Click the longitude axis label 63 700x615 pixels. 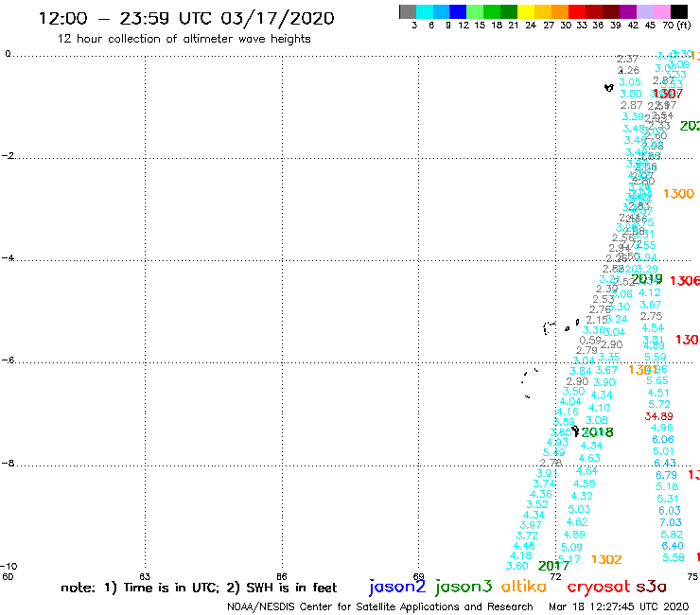[145, 576]
